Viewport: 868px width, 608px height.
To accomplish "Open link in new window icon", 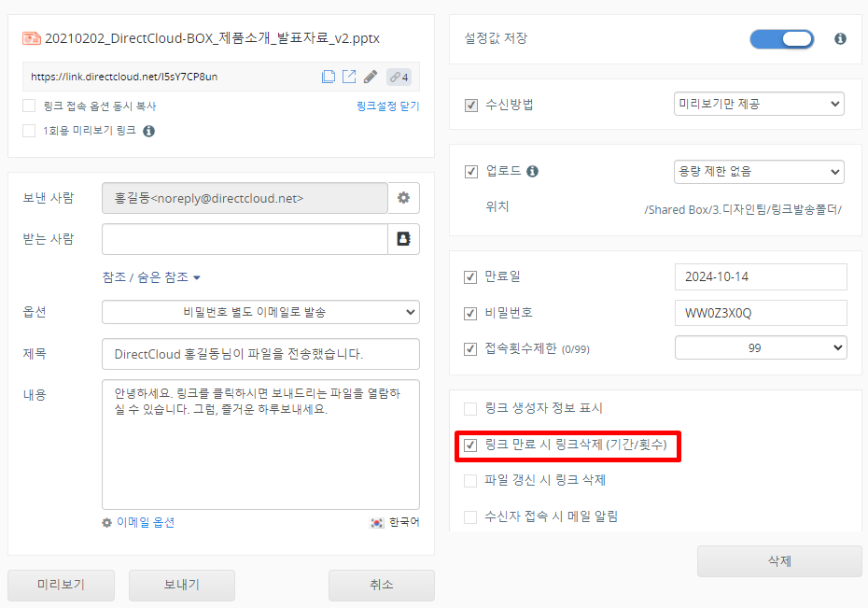I will tap(349, 77).
